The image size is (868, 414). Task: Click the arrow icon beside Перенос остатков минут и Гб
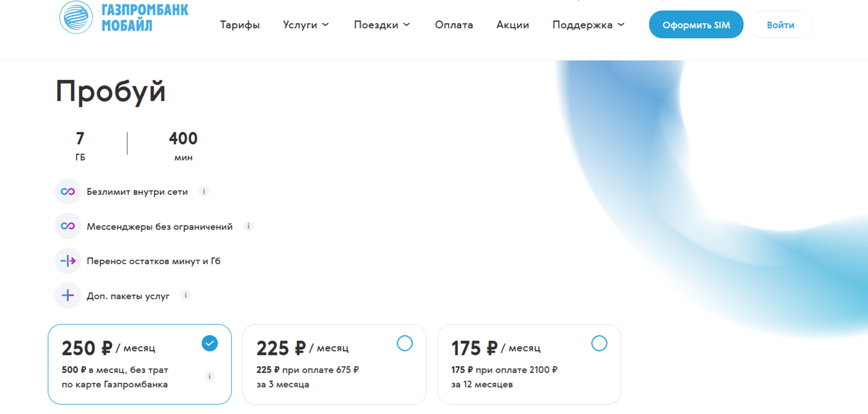pyautogui.click(x=68, y=261)
